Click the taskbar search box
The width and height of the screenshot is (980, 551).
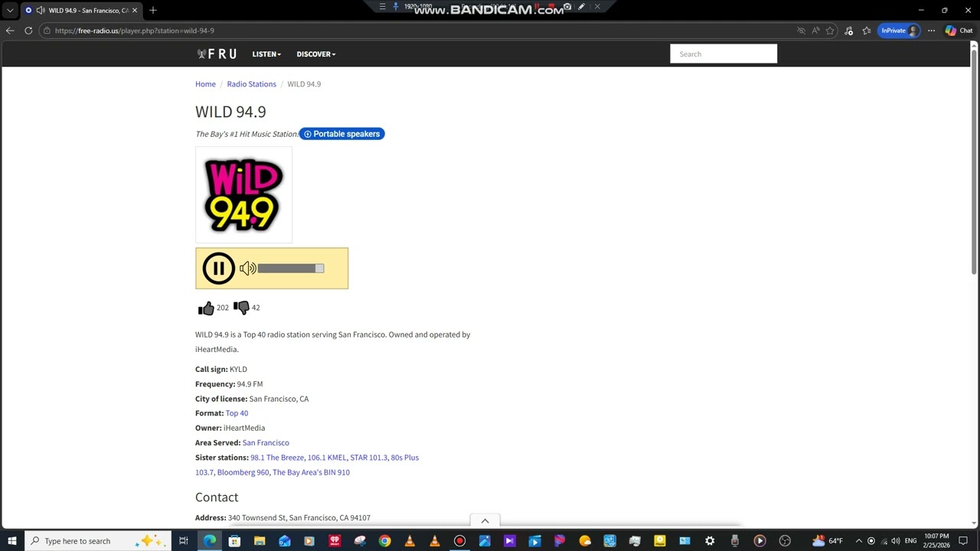[x=96, y=541]
